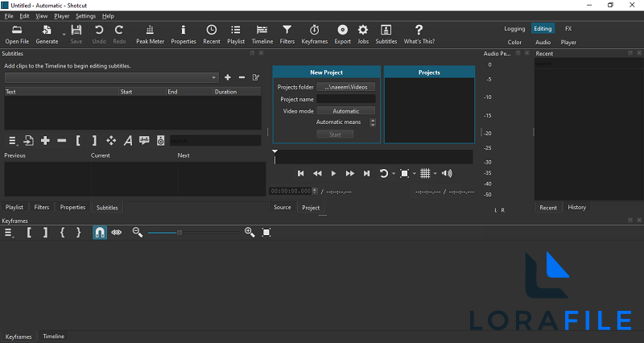Switch to the Logging layout
Image resolution: width=644 pixels, height=343 pixels.
(514, 29)
